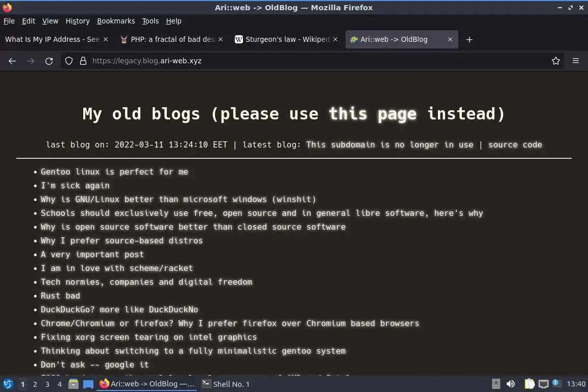Open 'Gentoo linux is perfect for me' post
Viewport: 588px width, 392px height.
[x=114, y=172]
